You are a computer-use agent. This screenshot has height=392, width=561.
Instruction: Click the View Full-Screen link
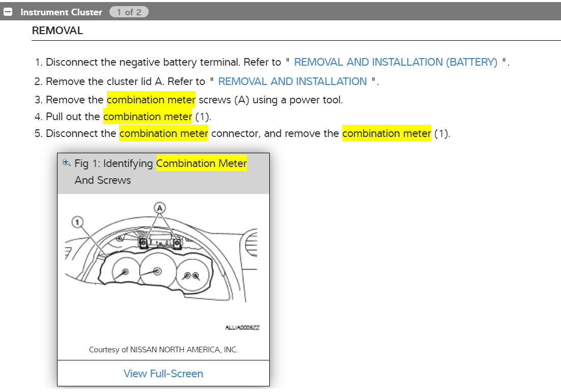click(x=163, y=373)
